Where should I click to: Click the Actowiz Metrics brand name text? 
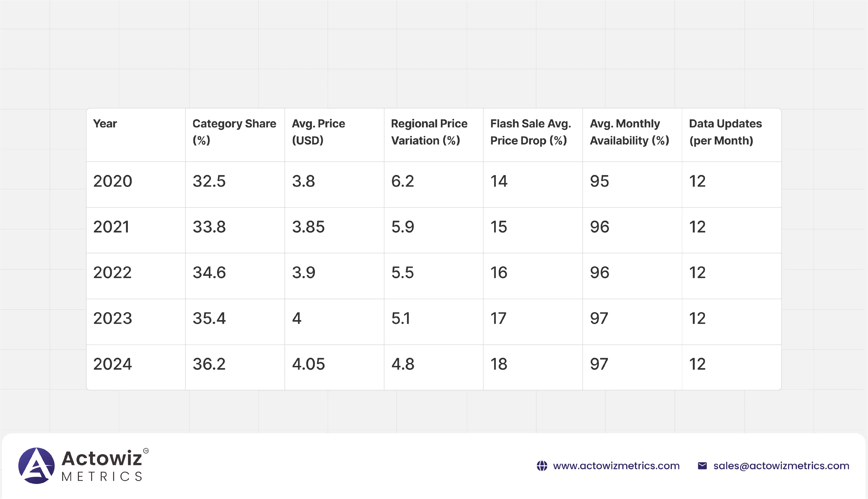coord(102,465)
